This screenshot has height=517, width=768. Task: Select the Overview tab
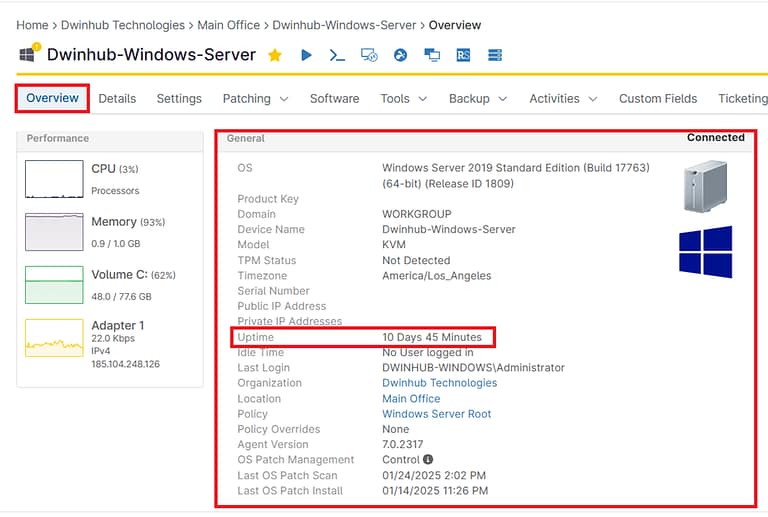coord(52,98)
